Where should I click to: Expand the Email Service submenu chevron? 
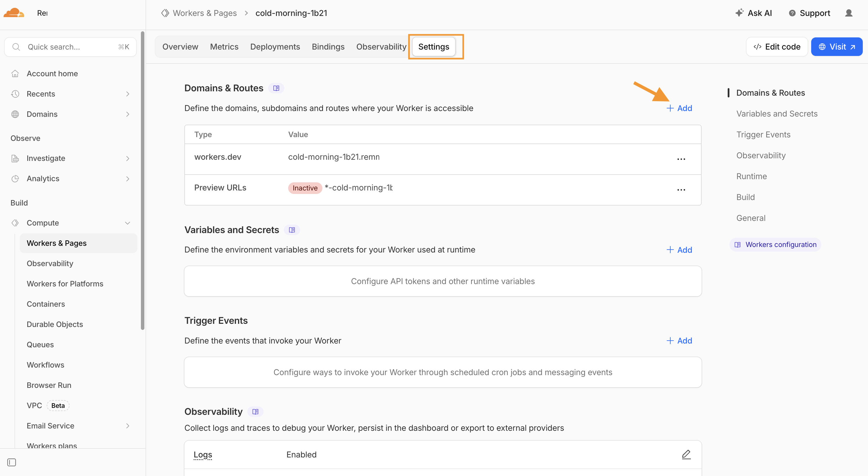coord(128,426)
